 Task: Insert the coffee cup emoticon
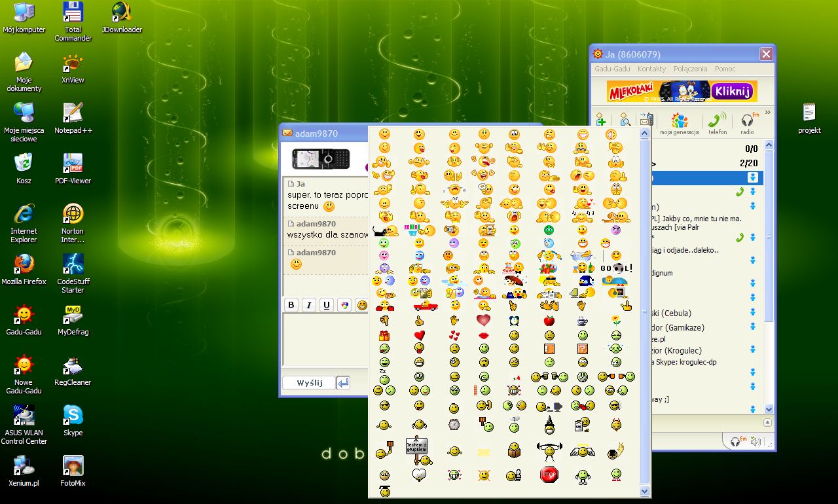pos(582,321)
